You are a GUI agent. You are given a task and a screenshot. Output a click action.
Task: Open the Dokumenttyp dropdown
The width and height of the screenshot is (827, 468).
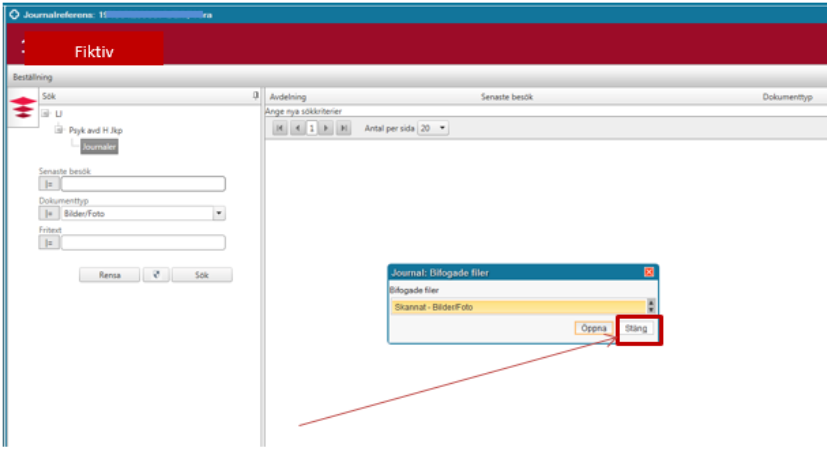[219, 213]
